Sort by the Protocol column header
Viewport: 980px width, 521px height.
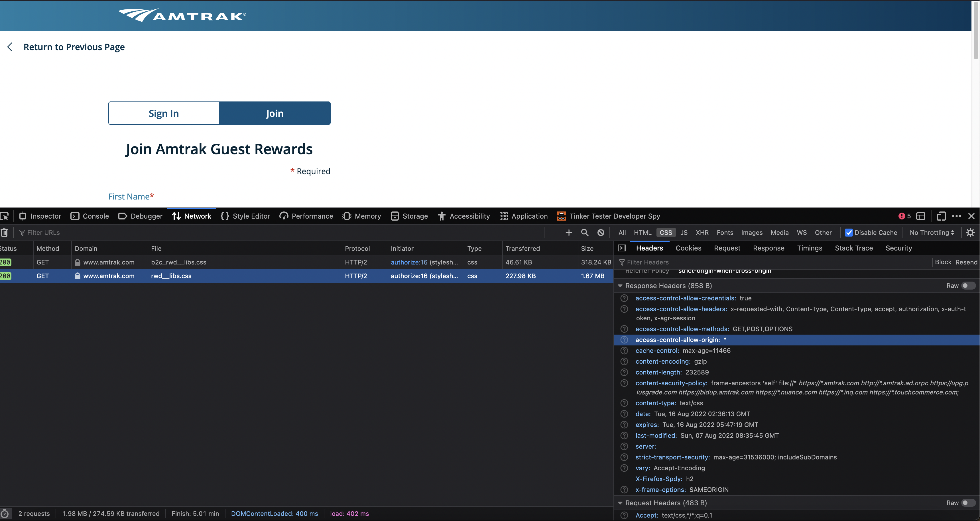(x=365, y=249)
